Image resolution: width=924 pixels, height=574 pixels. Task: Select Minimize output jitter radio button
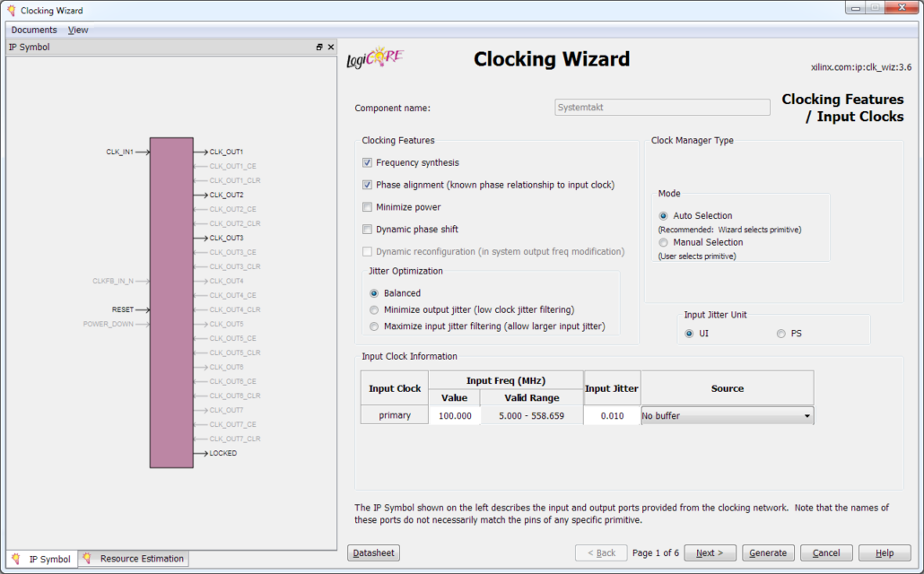pos(374,309)
